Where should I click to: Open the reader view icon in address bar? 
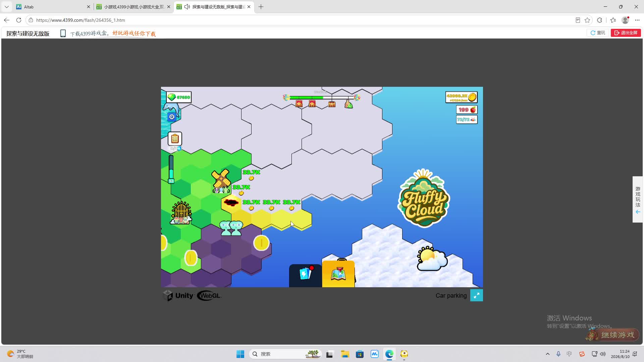pyautogui.click(x=578, y=20)
